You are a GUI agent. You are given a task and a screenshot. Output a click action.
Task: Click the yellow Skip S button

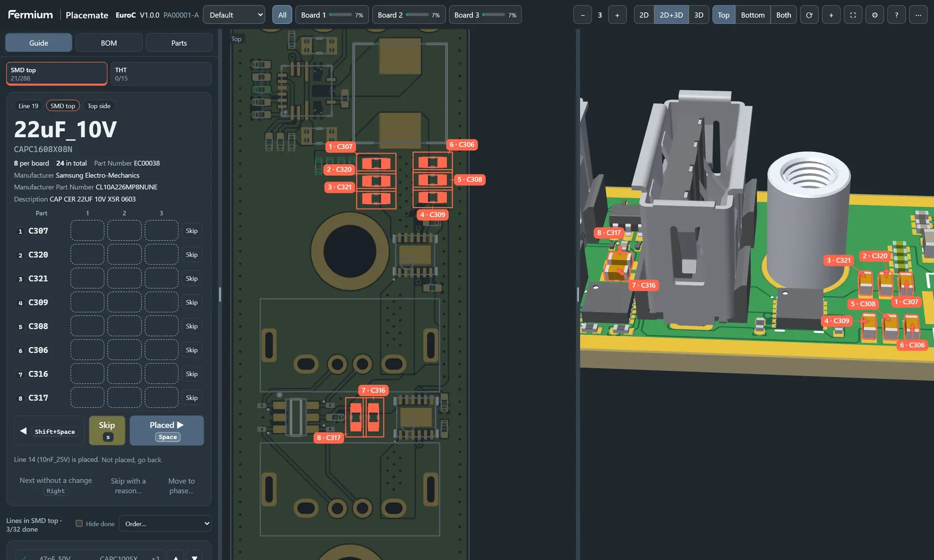click(107, 431)
